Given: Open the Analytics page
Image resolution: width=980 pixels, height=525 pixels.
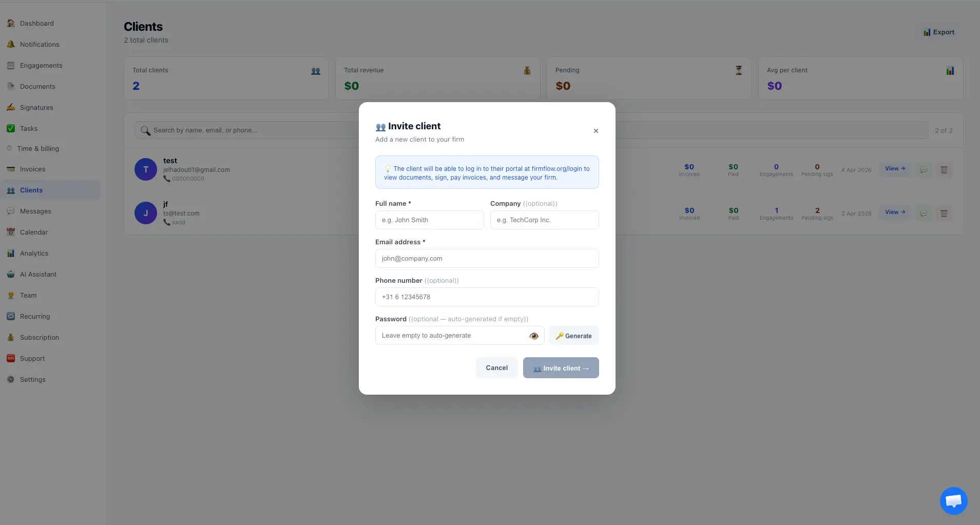Looking at the screenshot, I should 34,253.
